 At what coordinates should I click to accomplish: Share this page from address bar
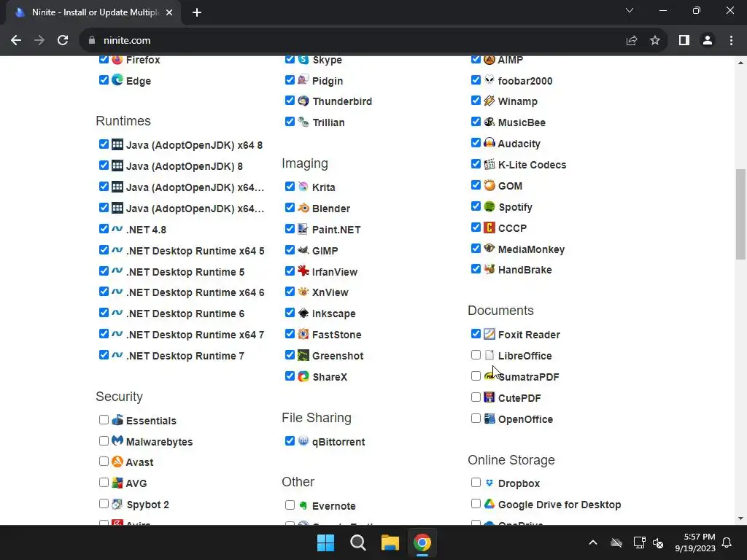pos(632,41)
